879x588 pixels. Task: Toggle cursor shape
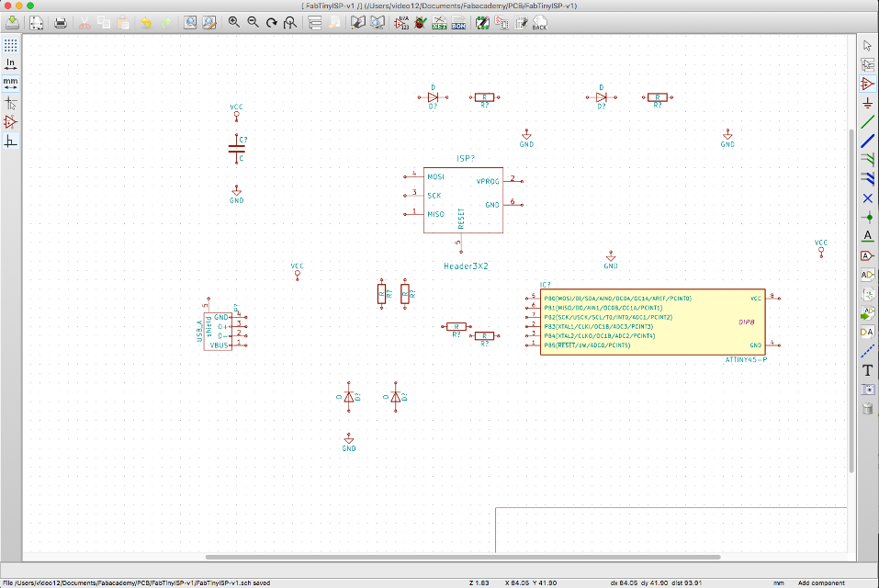(x=11, y=103)
